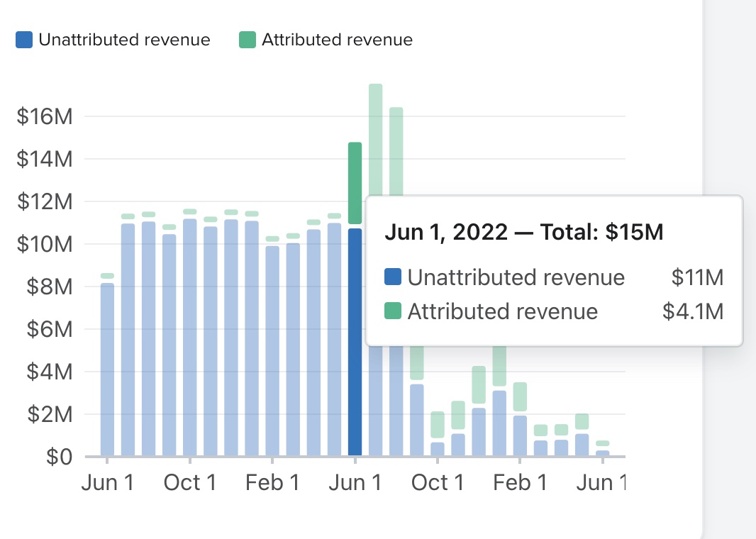The width and height of the screenshot is (756, 539).
Task: Click the leftmost Jun 1 x-axis label
Action: click(x=107, y=483)
